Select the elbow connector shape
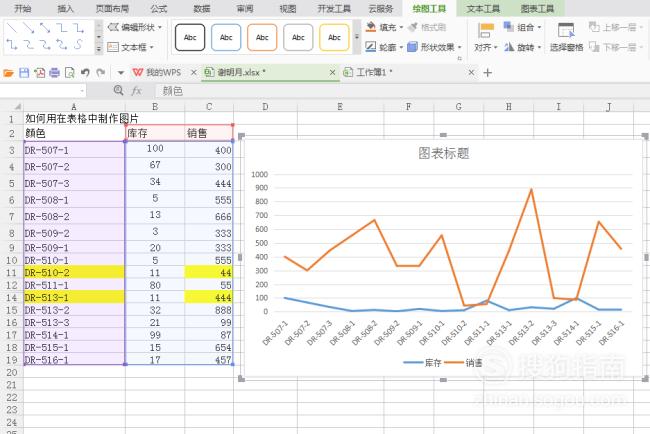This screenshot has width=650, height=434. point(61,28)
